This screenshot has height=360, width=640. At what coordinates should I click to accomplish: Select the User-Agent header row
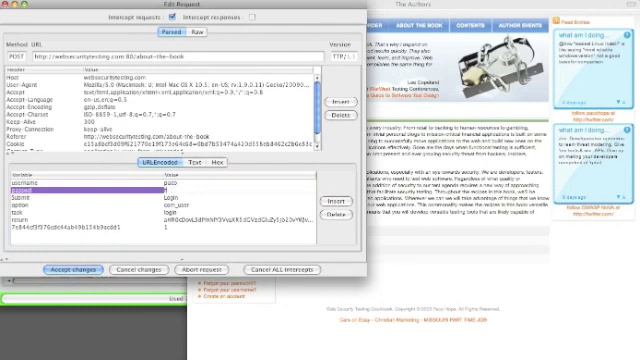coord(159,85)
